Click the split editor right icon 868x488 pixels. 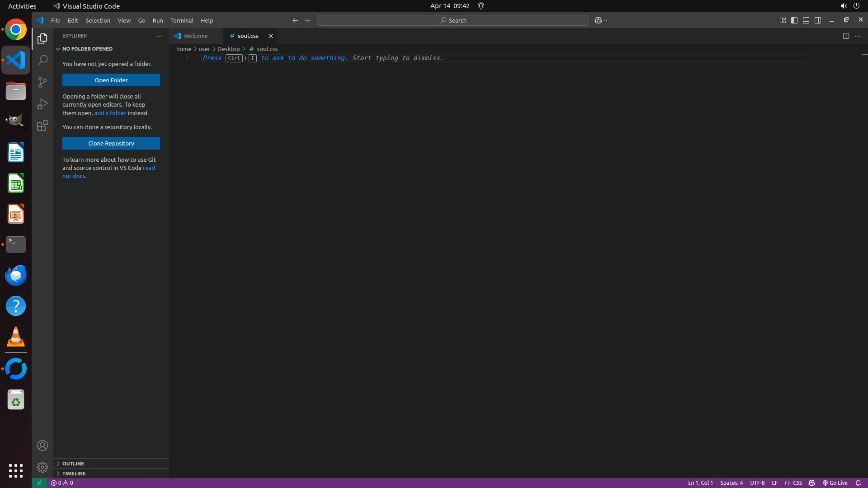(845, 36)
